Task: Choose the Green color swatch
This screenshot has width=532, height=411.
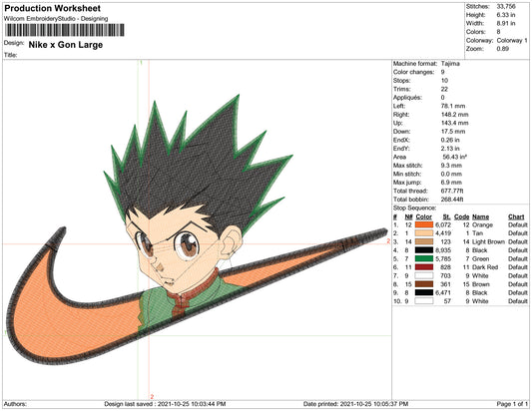Action: [424, 258]
